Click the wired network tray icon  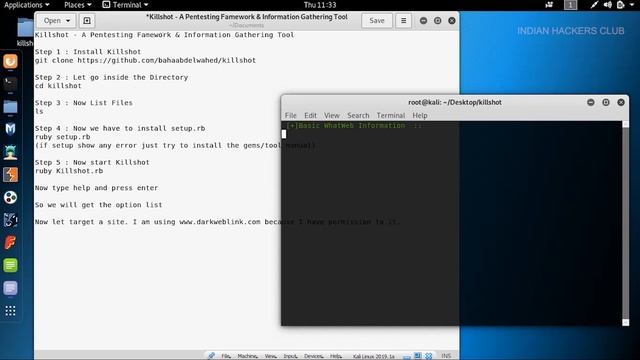point(594,5)
